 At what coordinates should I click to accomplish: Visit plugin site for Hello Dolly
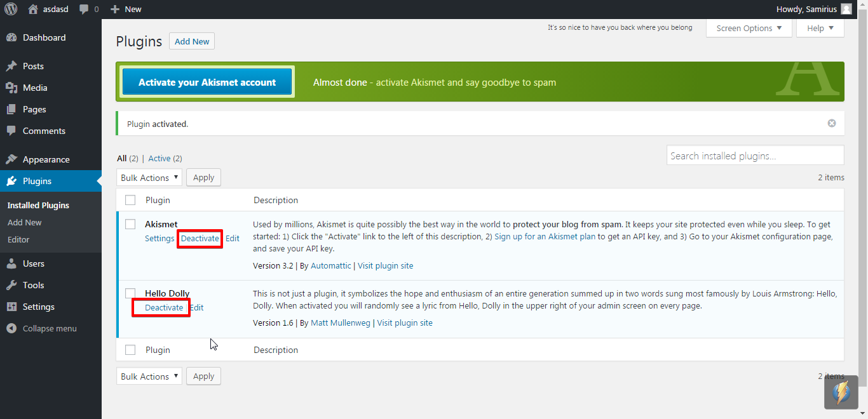point(405,323)
